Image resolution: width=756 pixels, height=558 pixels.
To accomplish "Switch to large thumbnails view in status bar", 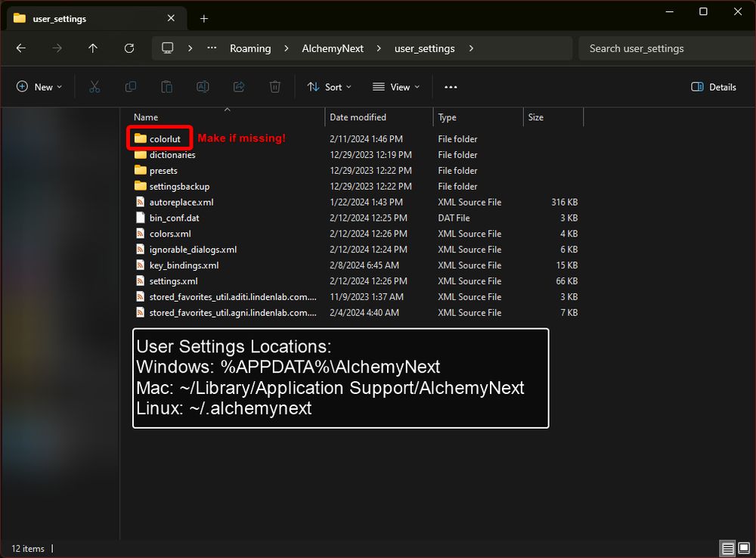I will coord(744,548).
